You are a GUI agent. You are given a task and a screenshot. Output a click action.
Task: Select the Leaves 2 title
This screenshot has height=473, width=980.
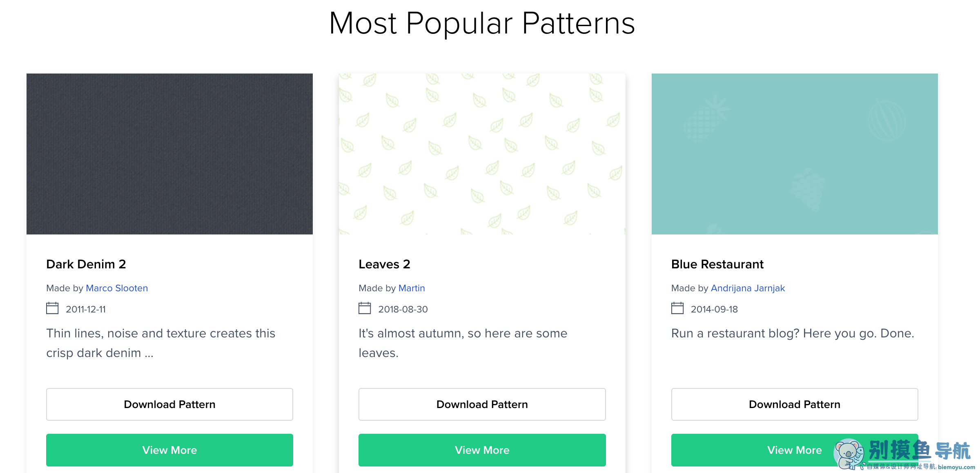384,264
